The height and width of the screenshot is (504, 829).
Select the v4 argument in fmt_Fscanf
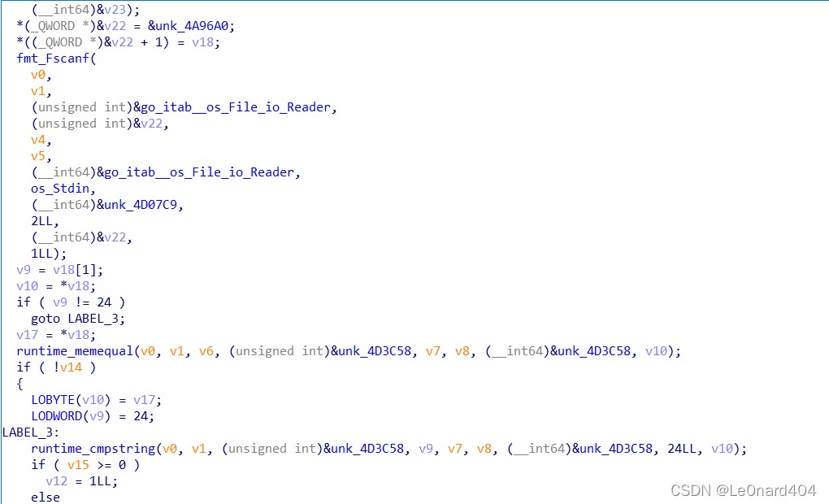tap(38, 140)
